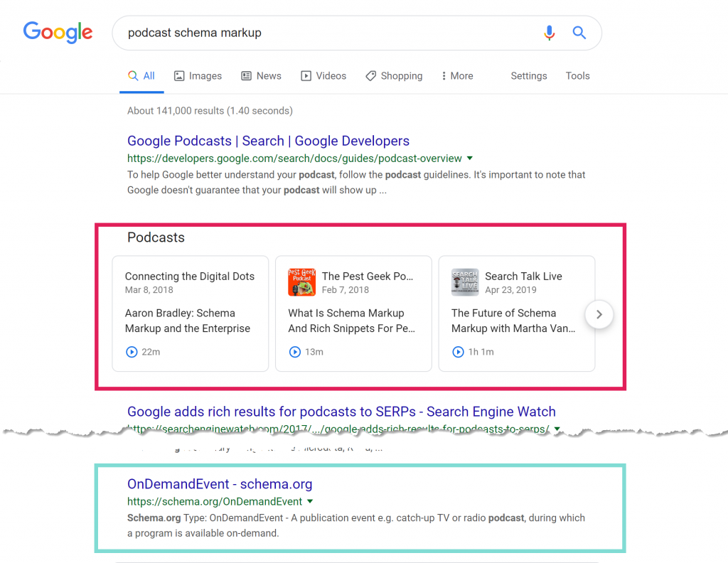Switch to the Videos tab
The width and height of the screenshot is (728, 563).
323,76
